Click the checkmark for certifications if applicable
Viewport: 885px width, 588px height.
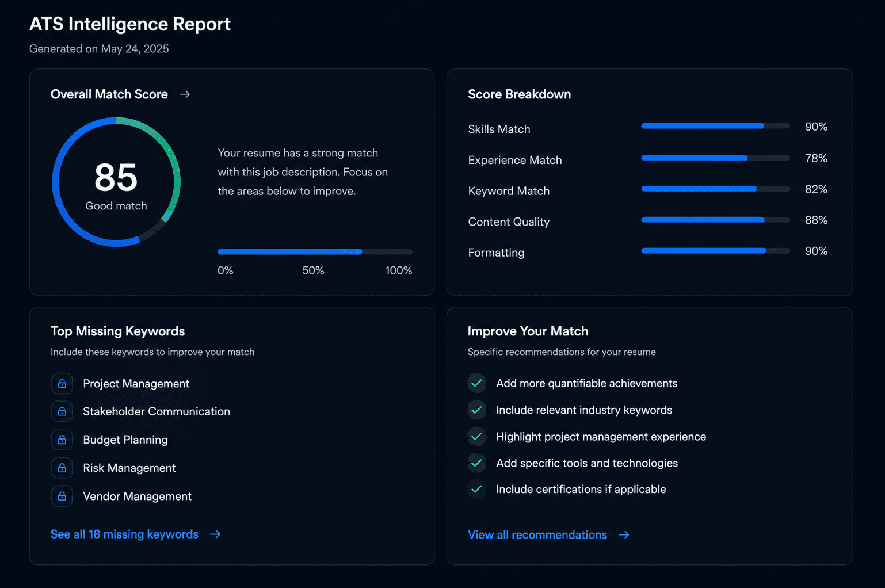[x=476, y=490]
